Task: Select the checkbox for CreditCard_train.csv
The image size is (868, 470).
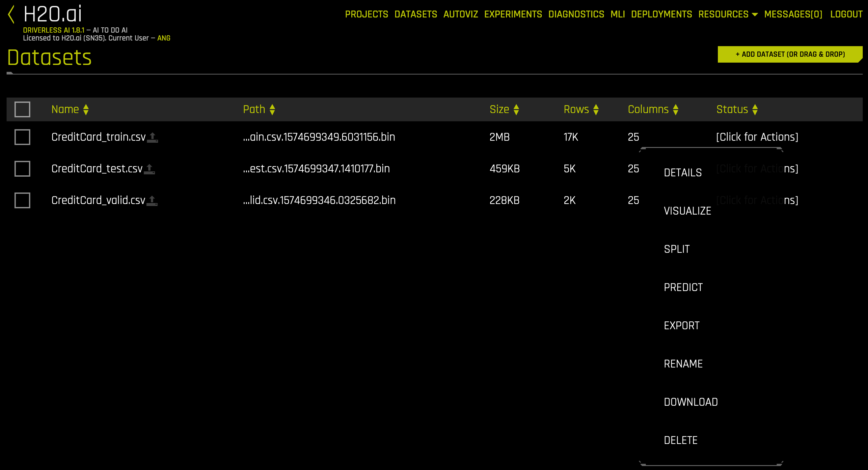Action: 22,137
